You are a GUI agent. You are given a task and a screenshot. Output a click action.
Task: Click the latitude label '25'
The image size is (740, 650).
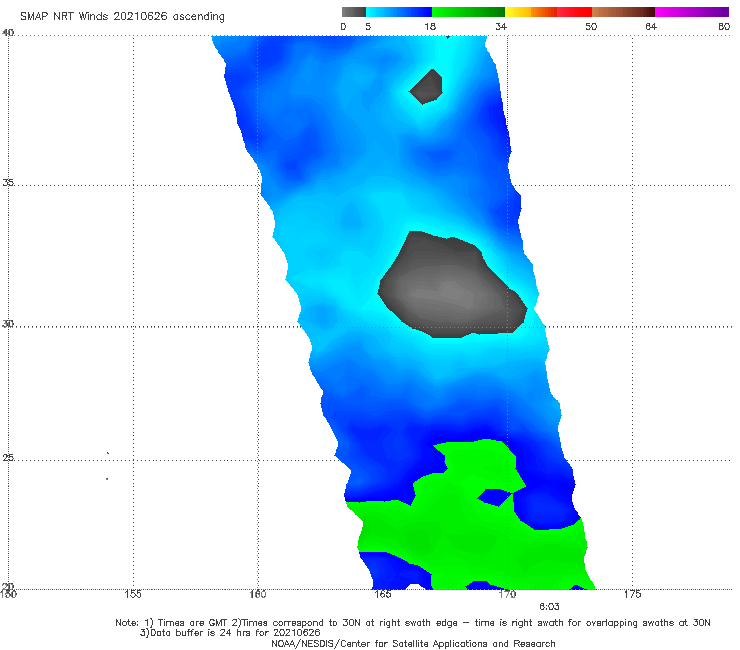click(8, 457)
